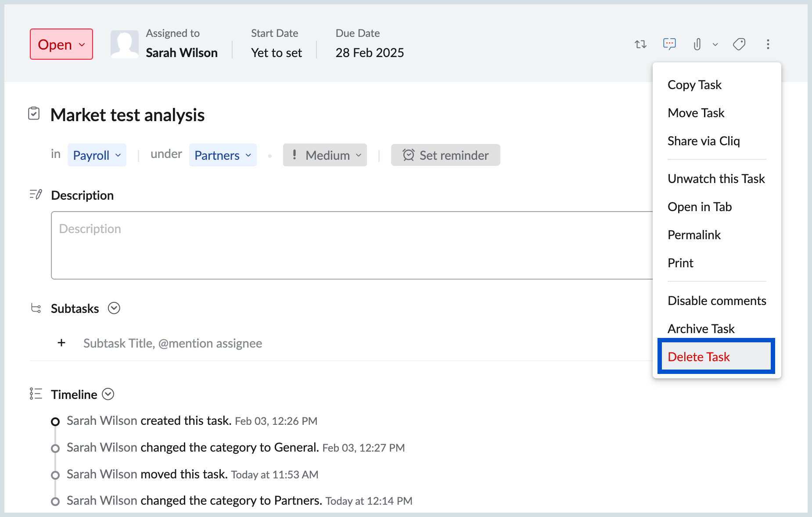
Task: Click the Set reminder button
Action: coord(445,155)
